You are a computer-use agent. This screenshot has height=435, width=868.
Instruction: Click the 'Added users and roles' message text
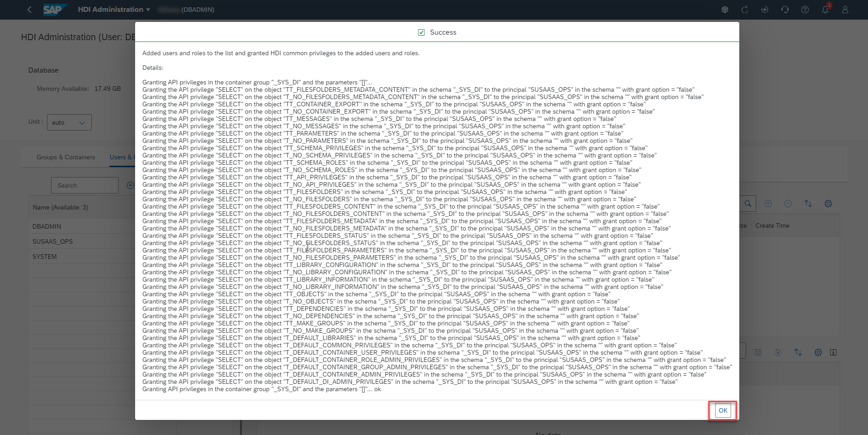281,53
